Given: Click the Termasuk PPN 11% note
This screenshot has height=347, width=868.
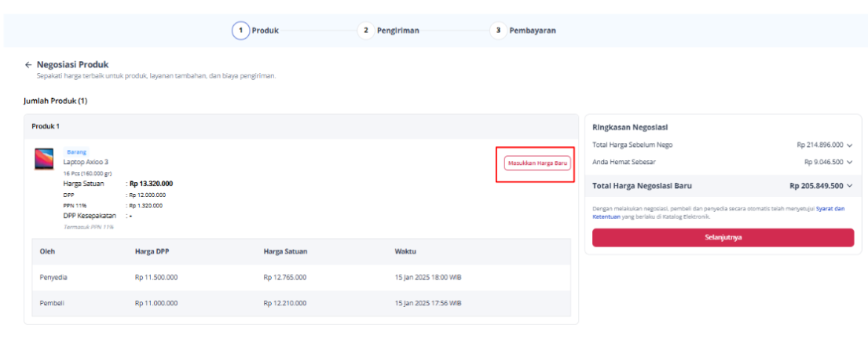Looking at the screenshot, I should pyautogui.click(x=89, y=227).
